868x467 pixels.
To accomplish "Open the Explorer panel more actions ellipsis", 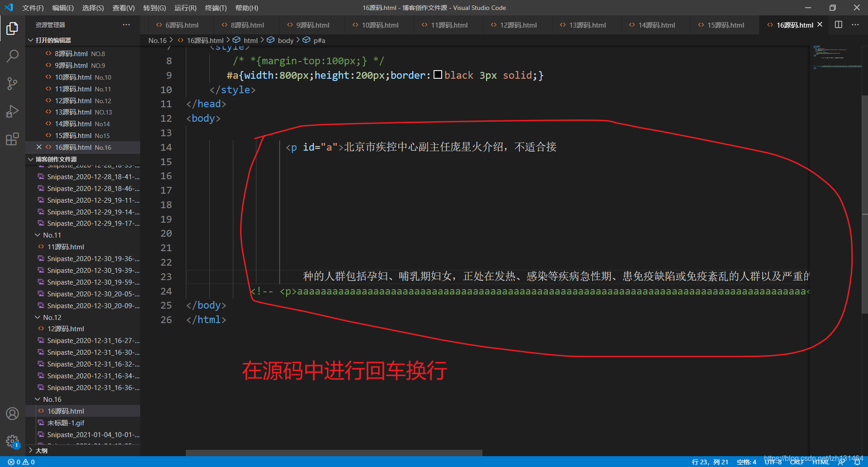I will click(126, 25).
